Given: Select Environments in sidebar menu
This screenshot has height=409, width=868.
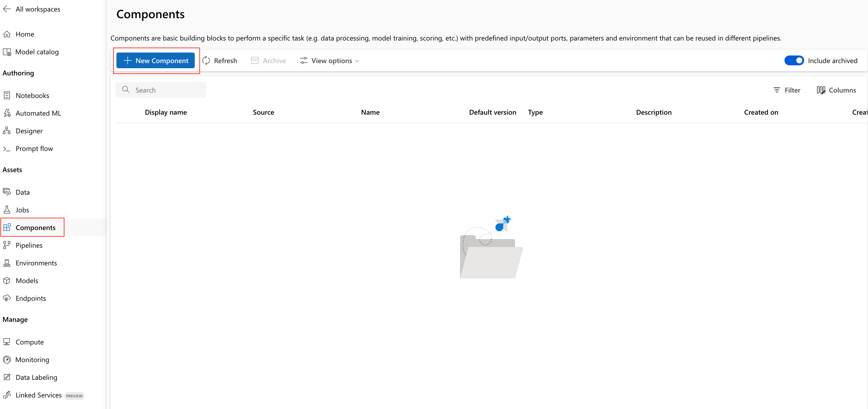Looking at the screenshot, I should 36,263.
